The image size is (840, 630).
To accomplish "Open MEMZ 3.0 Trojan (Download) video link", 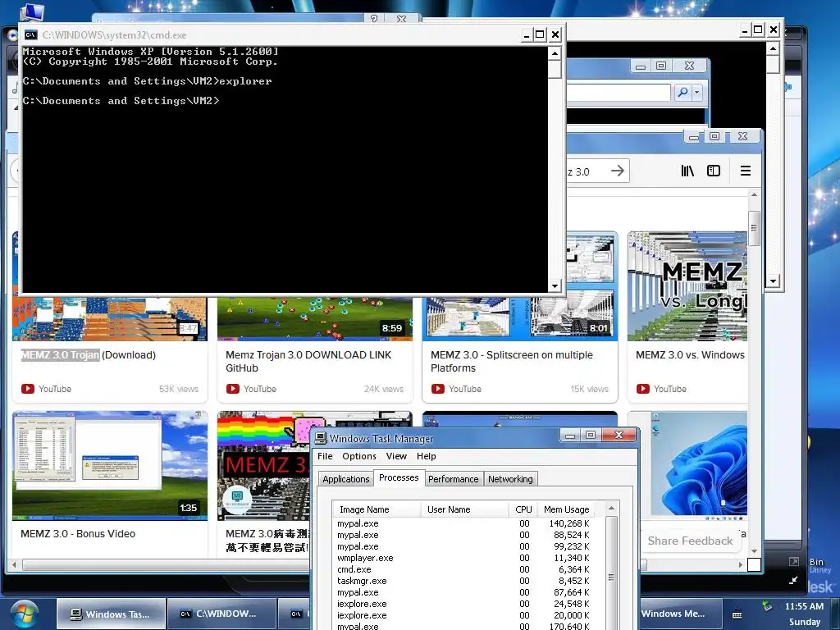I will point(89,355).
